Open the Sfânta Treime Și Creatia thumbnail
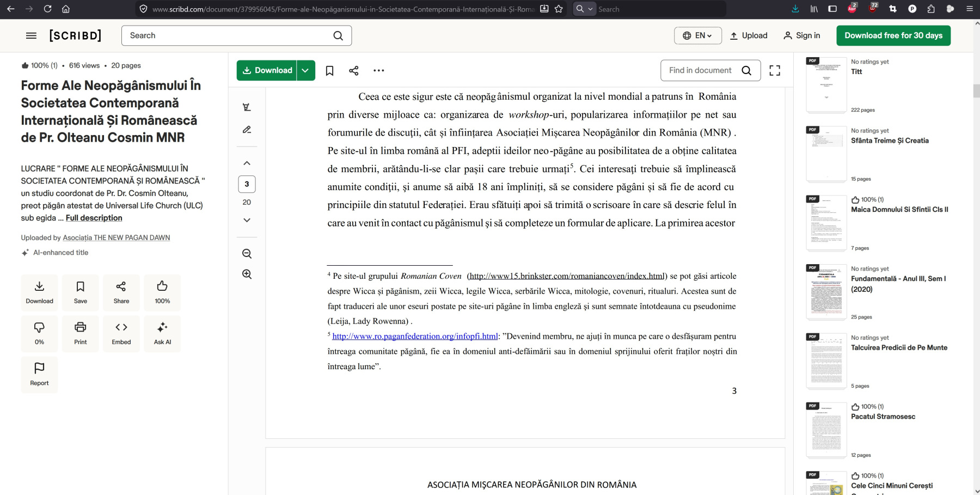The height and width of the screenshot is (495, 980). pos(826,154)
